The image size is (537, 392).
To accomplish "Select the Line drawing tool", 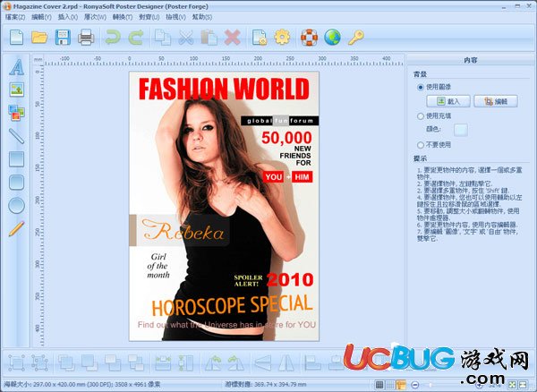I will pyautogui.click(x=16, y=136).
